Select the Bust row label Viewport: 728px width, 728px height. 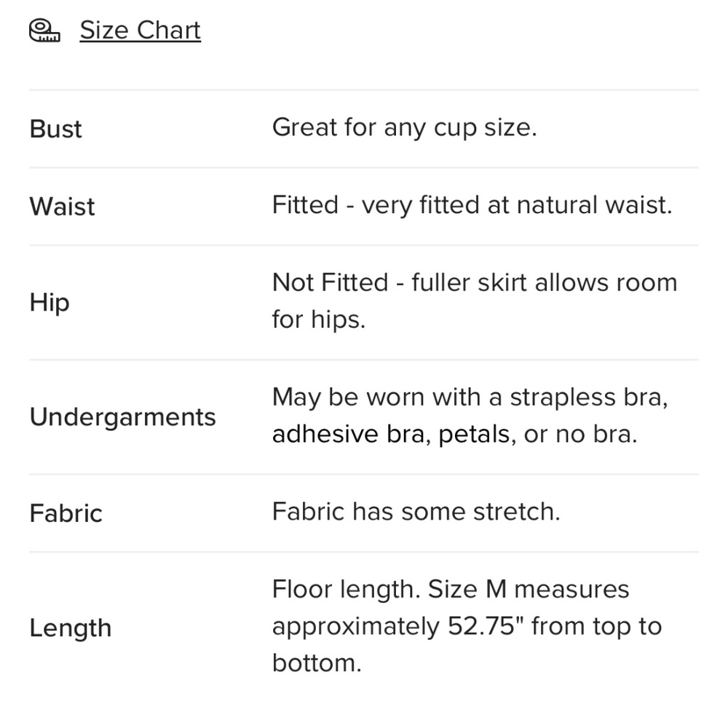click(x=56, y=129)
